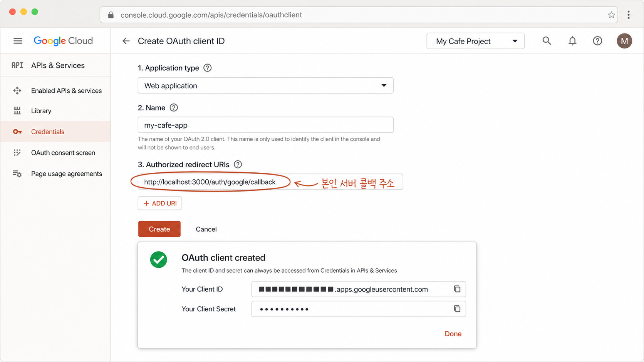Select Credentials in the sidebar
The height and width of the screenshot is (362, 644).
pos(55,132)
